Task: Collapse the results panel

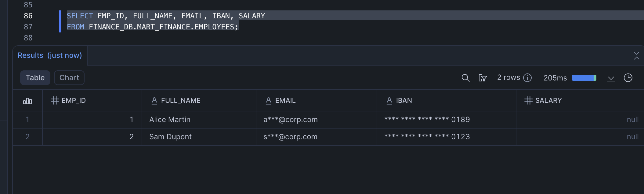Action: [x=636, y=56]
